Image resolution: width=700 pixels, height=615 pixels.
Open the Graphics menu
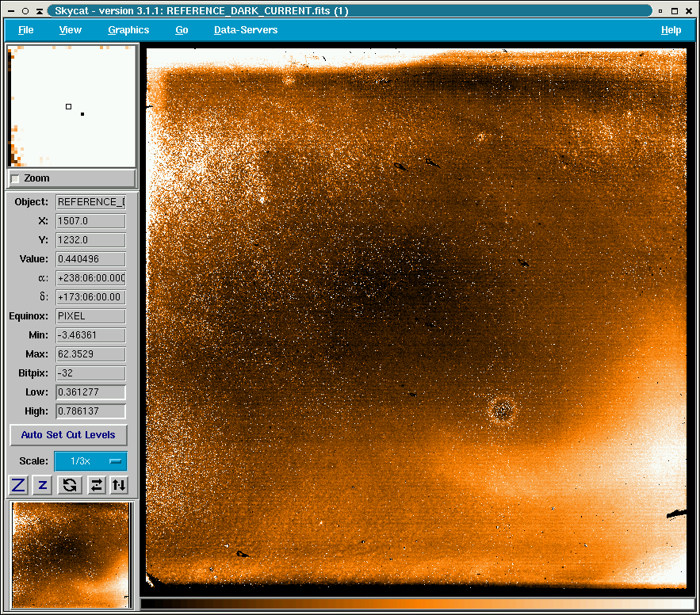click(x=128, y=30)
